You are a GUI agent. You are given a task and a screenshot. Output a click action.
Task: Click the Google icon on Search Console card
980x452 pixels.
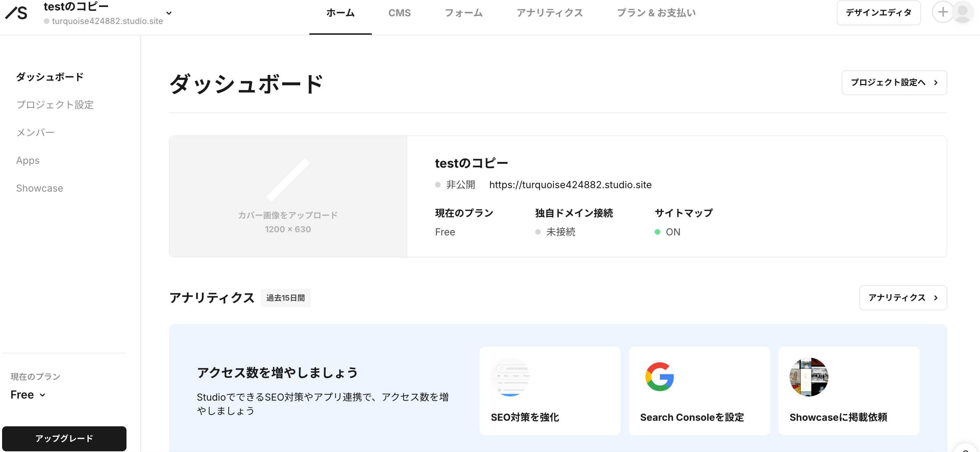click(x=659, y=377)
